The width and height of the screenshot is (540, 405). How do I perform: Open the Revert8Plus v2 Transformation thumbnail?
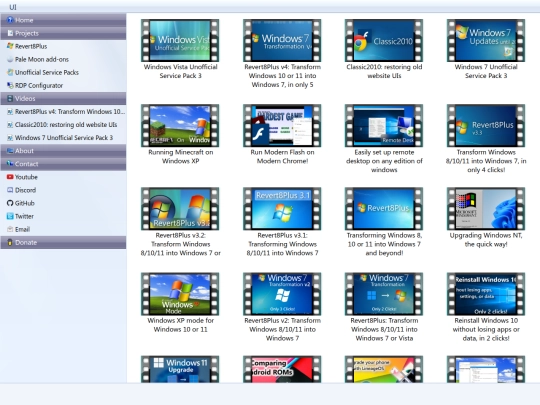pos(282,294)
